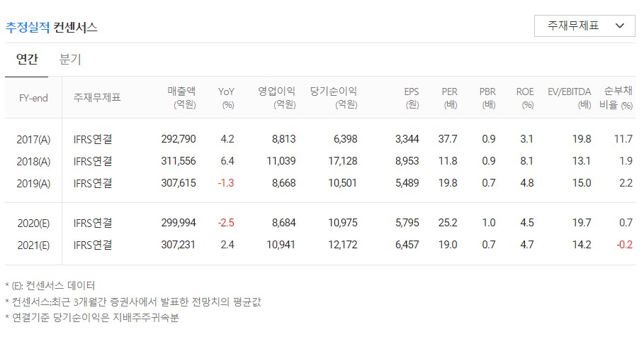This screenshot has height=337, width=644.
Task: Click the 2018(A) row label
Action: (33, 161)
